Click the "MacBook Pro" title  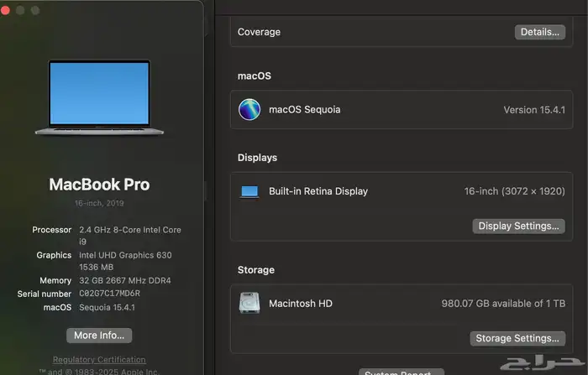point(99,185)
